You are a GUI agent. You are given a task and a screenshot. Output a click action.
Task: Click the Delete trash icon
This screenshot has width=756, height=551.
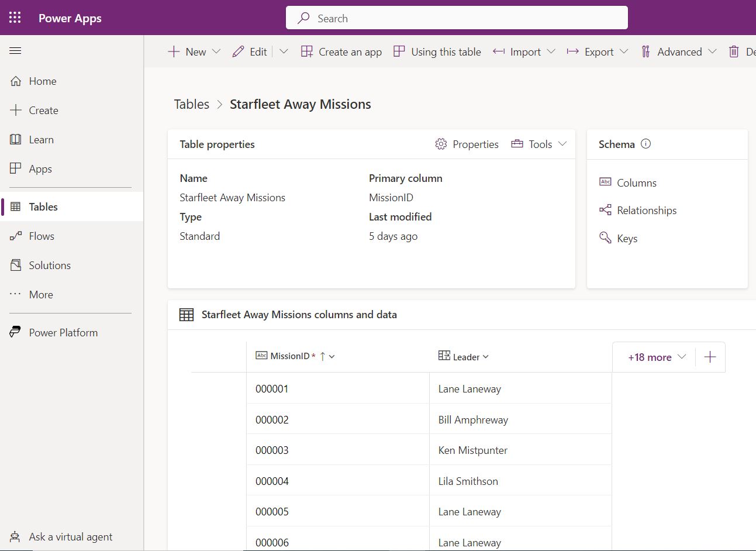coord(734,51)
